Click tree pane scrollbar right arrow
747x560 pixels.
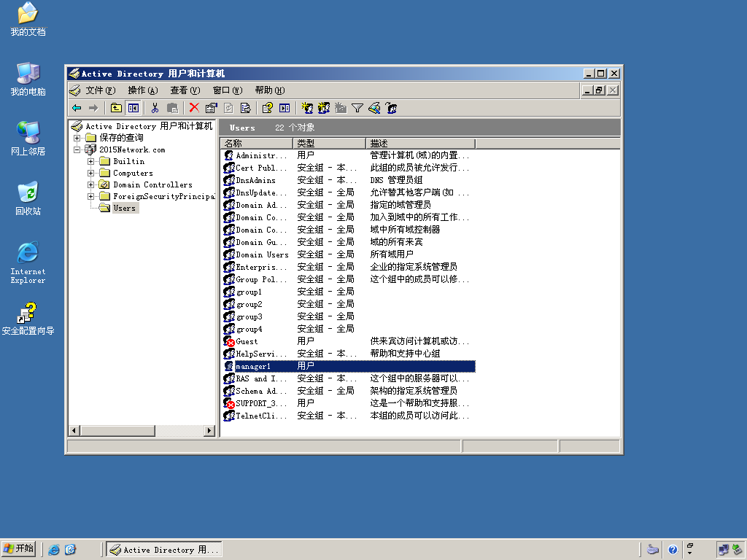point(209,430)
